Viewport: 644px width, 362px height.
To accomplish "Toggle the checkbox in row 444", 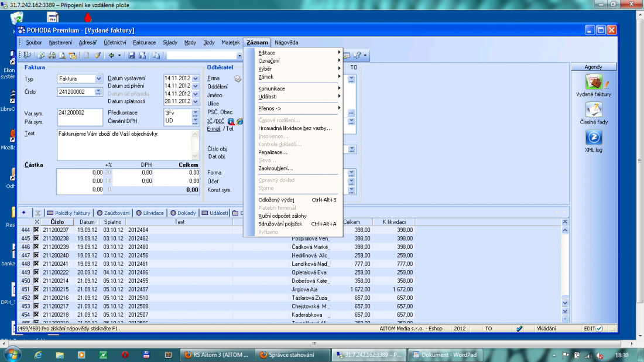I will pos(36,230).
